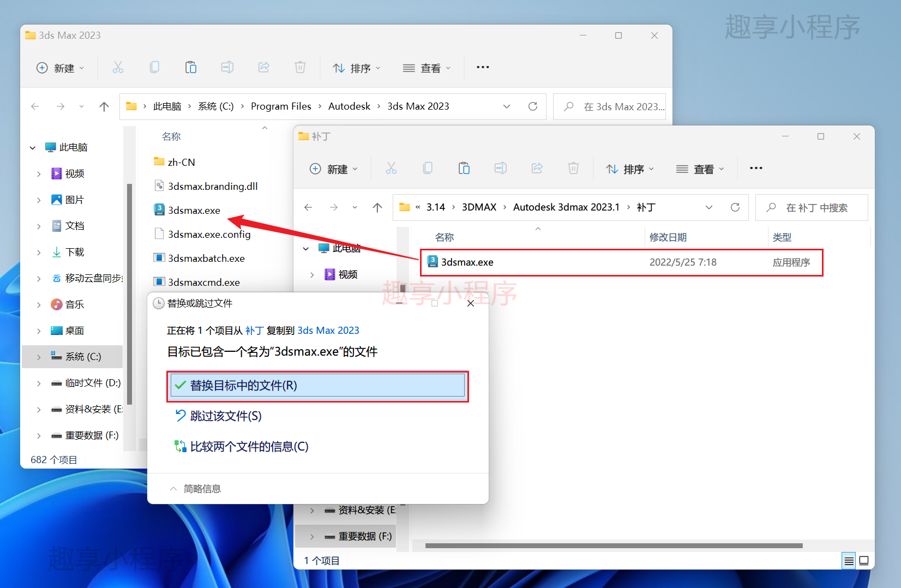Go up one folder in 补丁 window
This screenshot has height=588, width=901.
377,207
